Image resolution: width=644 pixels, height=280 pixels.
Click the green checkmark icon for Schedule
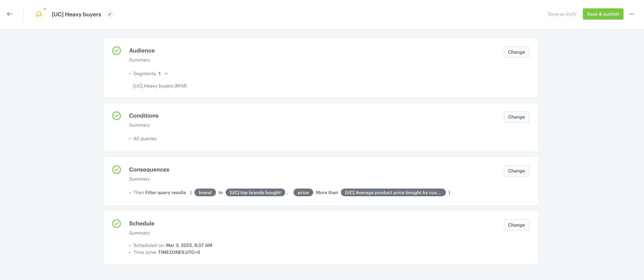tap(116, 223)
